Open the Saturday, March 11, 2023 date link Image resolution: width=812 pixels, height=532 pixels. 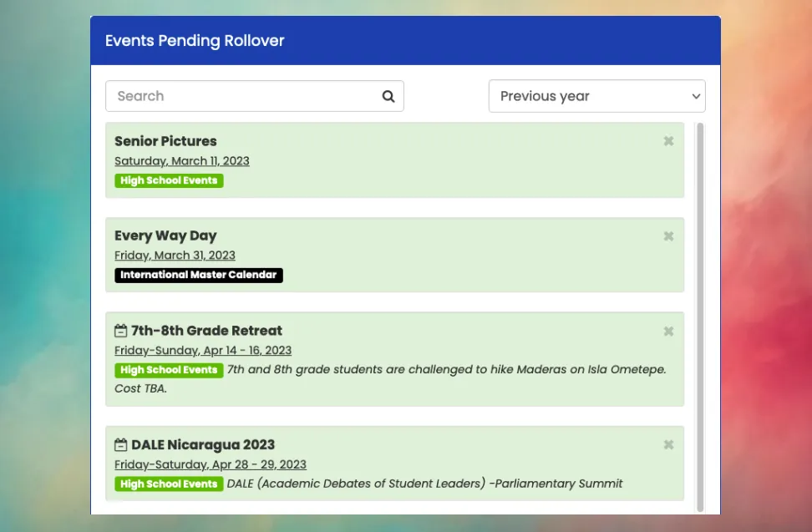point(181,161)
